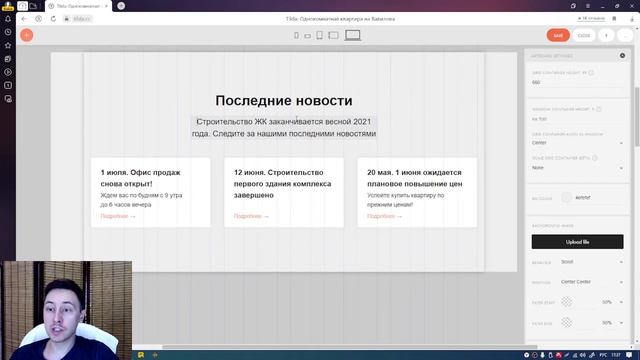Open the grid container align dropdown Center

(x=577, y=143)
